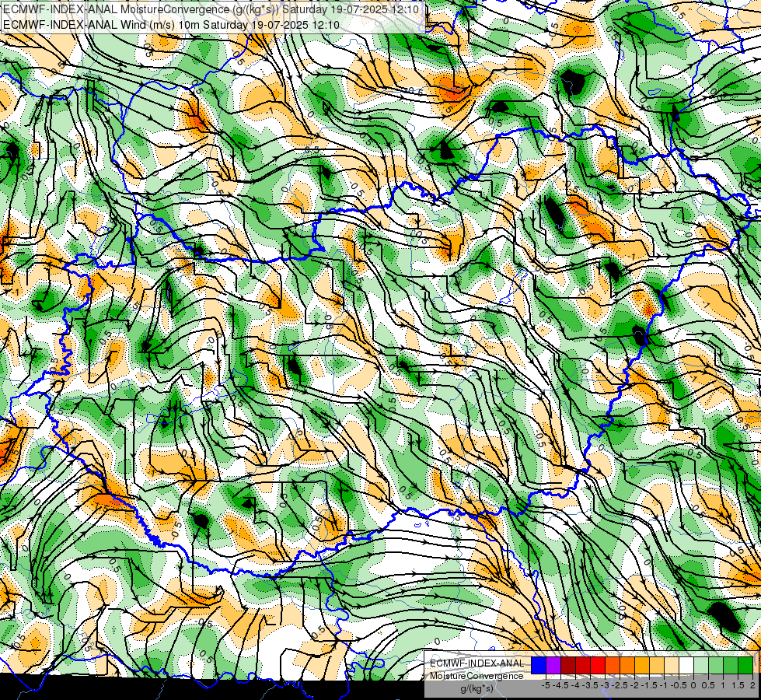The height and width of the screenshot is (700, 761).
Task: Select the dark red swatch between -4.5 and -4
Action: 568,665
